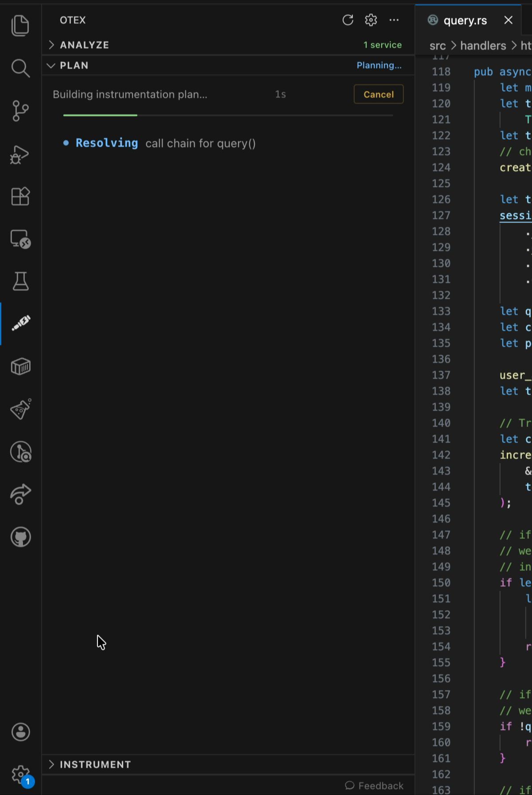
Task: Select the OTEX activity bar icon
Action: point(20,323)
